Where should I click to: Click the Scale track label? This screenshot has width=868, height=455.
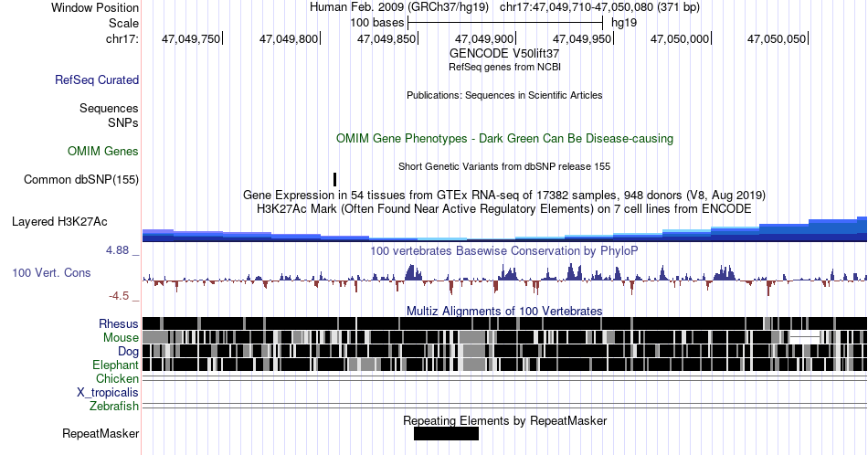click(x=123, y=23)
